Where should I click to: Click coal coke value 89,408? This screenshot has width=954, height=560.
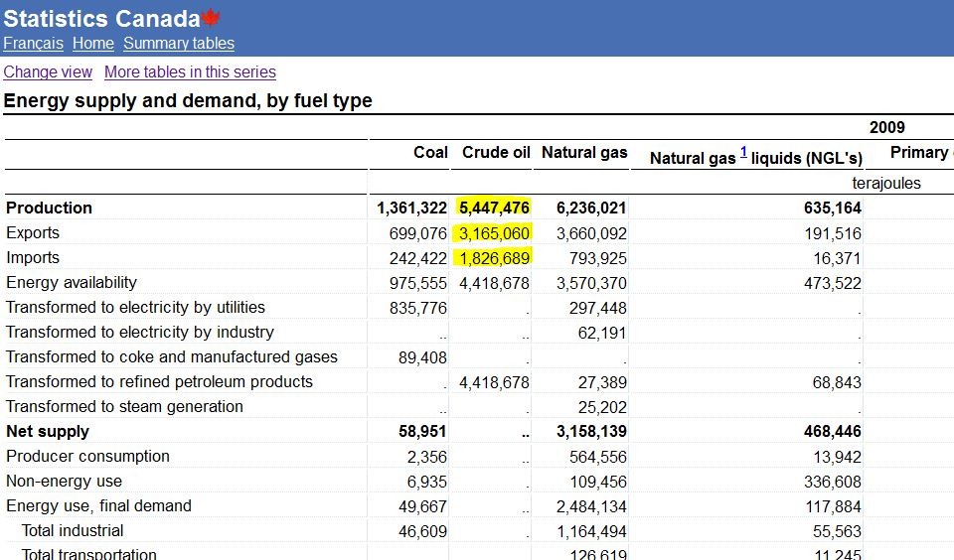point(423,357)
